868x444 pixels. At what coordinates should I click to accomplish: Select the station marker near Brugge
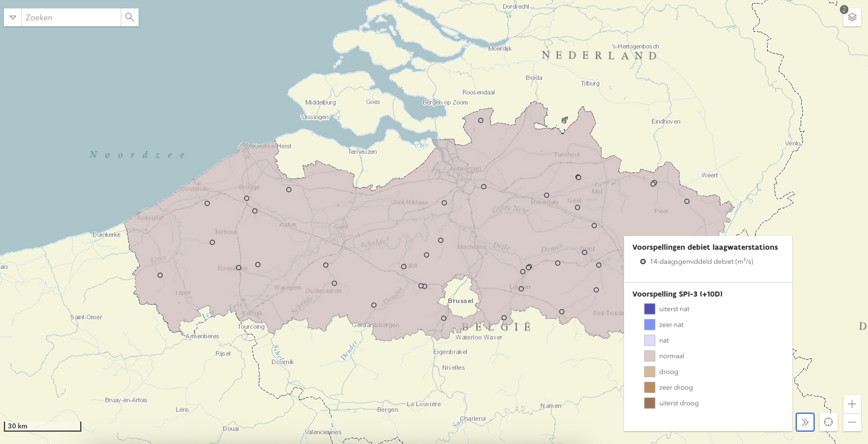(x=247, y=198)
